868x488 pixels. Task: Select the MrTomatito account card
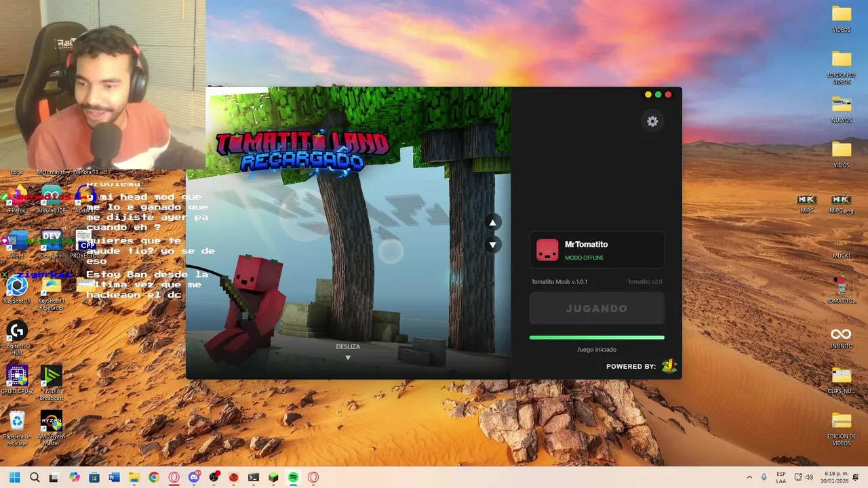click(x=597, y=250)
